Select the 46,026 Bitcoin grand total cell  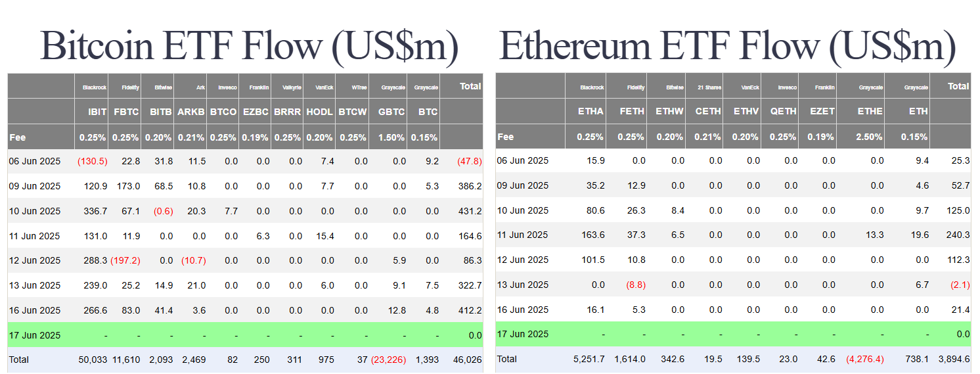pyautogui.click(x=466, y=360)
